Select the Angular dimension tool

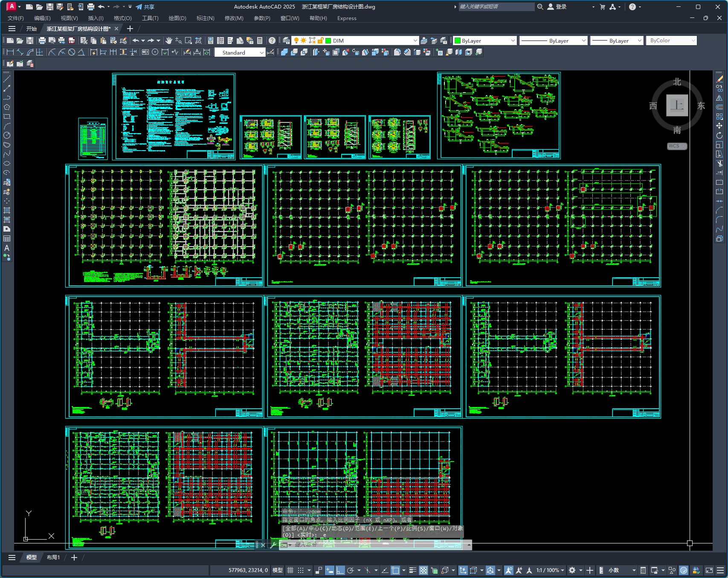pyautogui.click(x=81, y=52)
